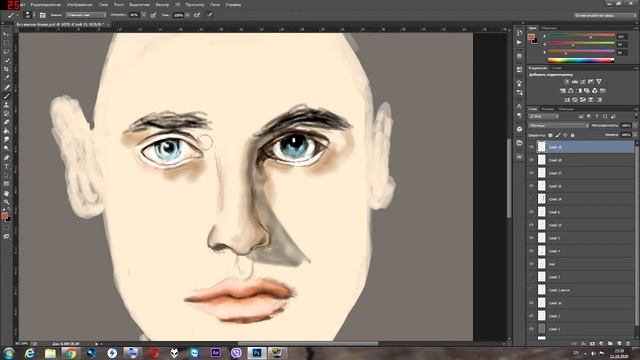
Task: Click the color spectrum ramp
Action: tap(581, 60)
